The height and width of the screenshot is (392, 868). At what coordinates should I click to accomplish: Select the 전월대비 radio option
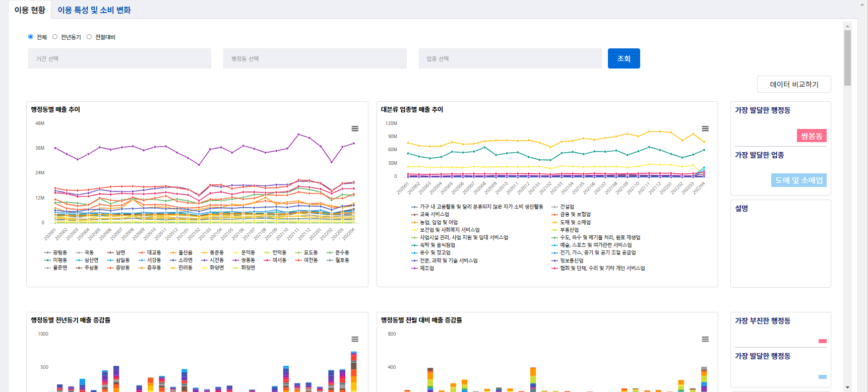click(89, 37)
